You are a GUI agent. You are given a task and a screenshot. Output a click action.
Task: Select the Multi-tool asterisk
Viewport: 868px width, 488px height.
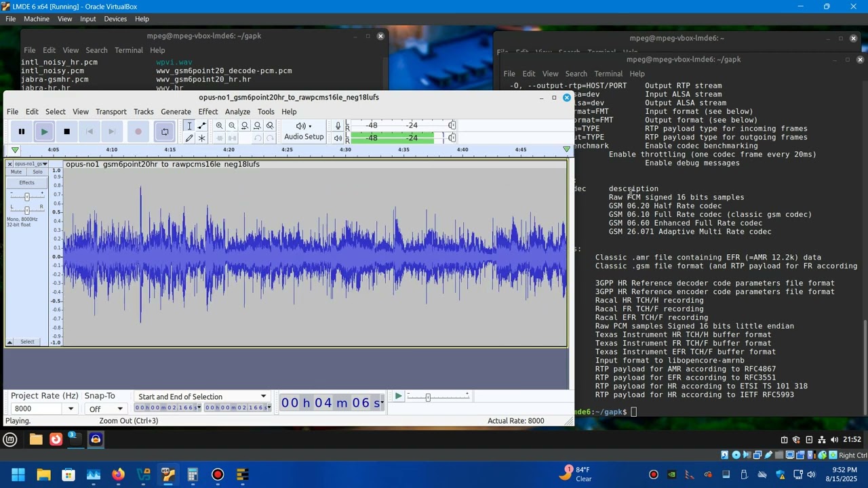201,138
